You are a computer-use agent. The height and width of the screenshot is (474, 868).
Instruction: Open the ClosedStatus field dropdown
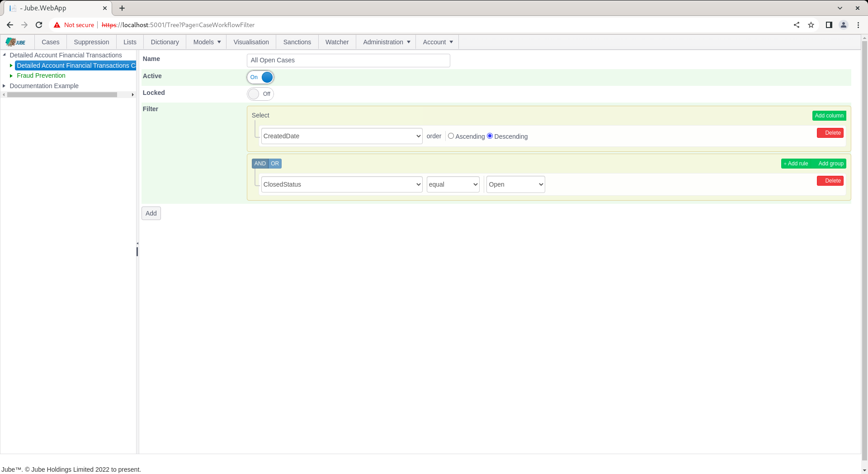(342, 184)
